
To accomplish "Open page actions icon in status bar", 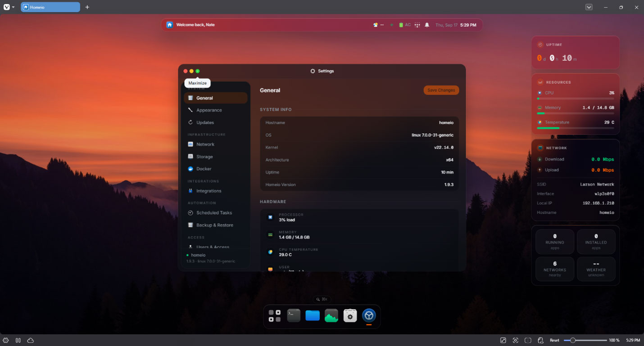I will pyautogui.click(x=541, y=340).
